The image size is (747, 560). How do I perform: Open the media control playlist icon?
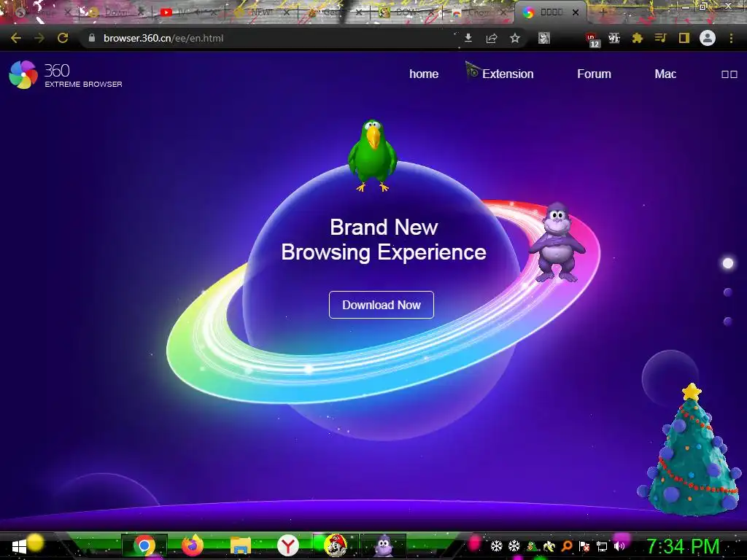coord(660,38)
